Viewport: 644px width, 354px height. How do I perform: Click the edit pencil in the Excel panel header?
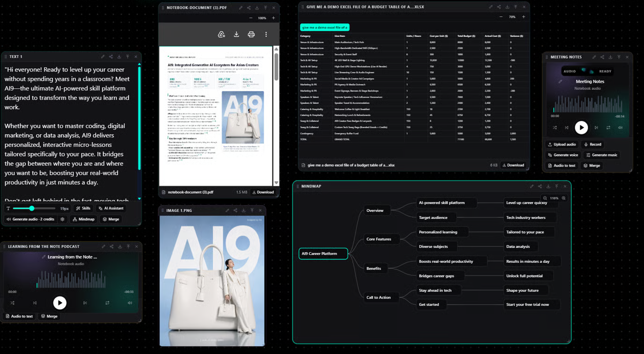490,7
